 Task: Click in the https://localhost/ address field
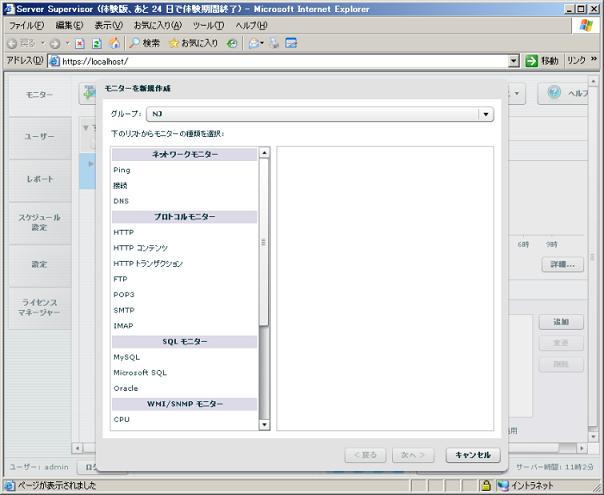point(284,61)
